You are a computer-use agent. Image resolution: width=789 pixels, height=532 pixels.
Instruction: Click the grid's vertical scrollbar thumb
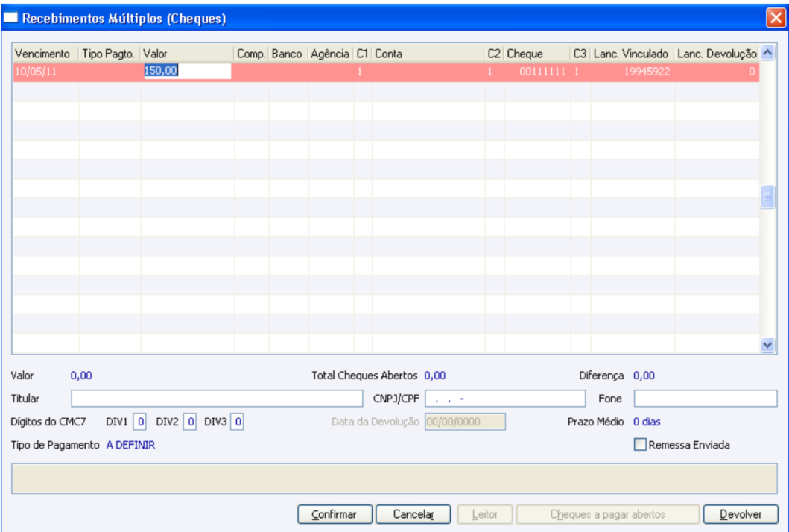point(767,197)
